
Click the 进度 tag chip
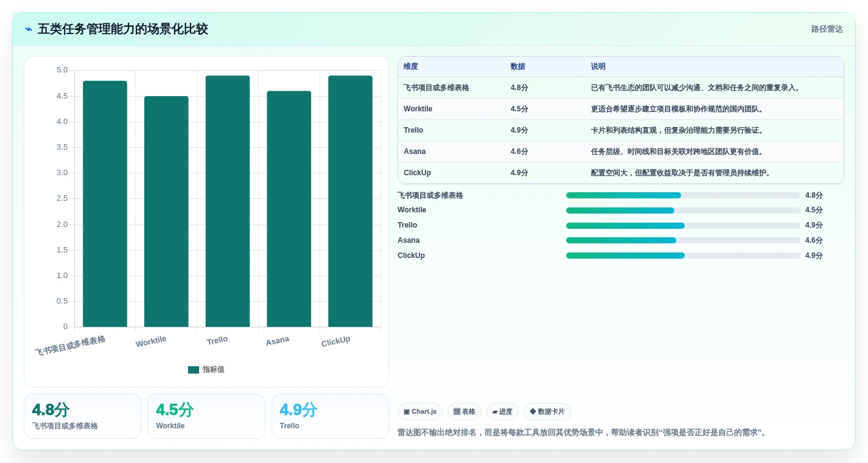click(x=502, y=412)
